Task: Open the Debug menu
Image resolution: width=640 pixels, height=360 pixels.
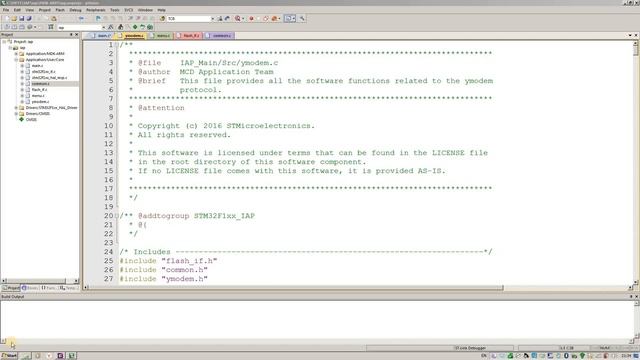Action: click(x=75, y=10)
